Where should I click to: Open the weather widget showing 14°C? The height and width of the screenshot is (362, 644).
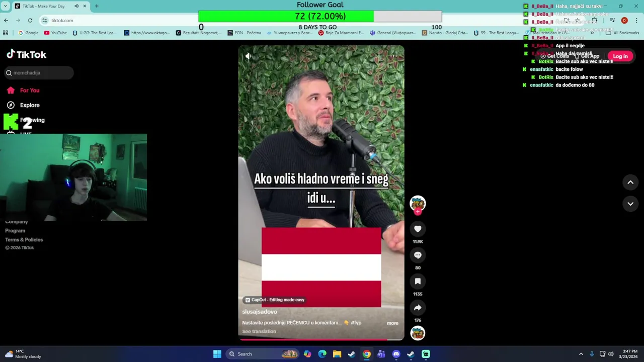point(23,354)
